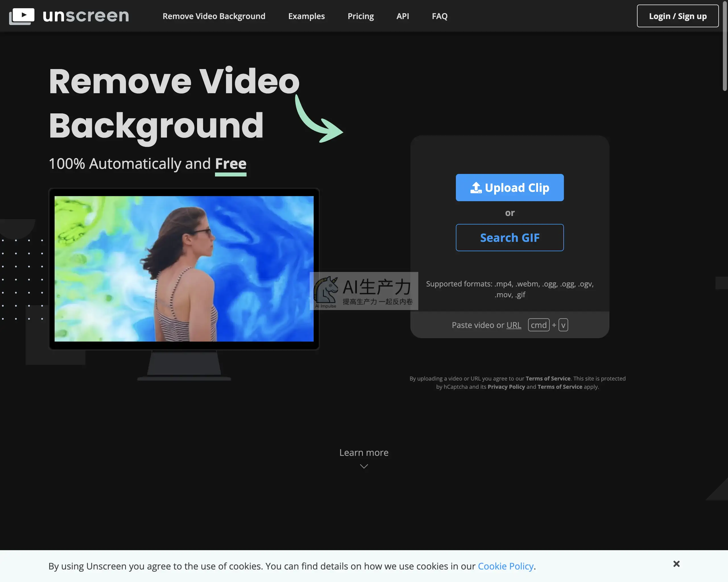
Task: Click the Unscreen logo icon
Action: pyautogui.click(x=22, y=16)
